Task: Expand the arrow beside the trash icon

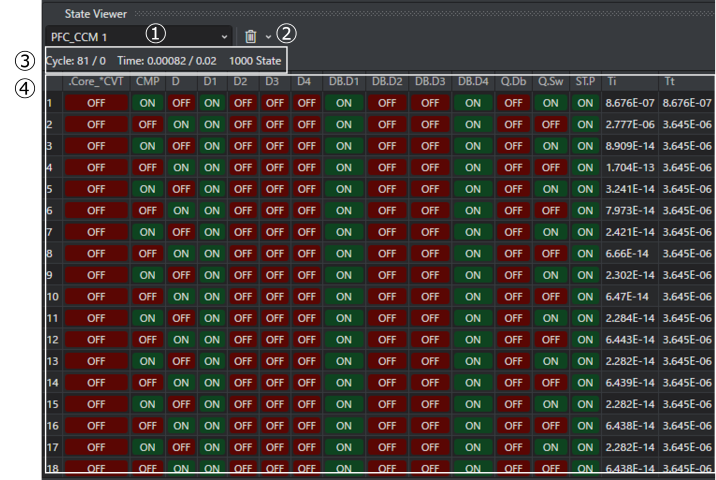Action: click(268, 37)
